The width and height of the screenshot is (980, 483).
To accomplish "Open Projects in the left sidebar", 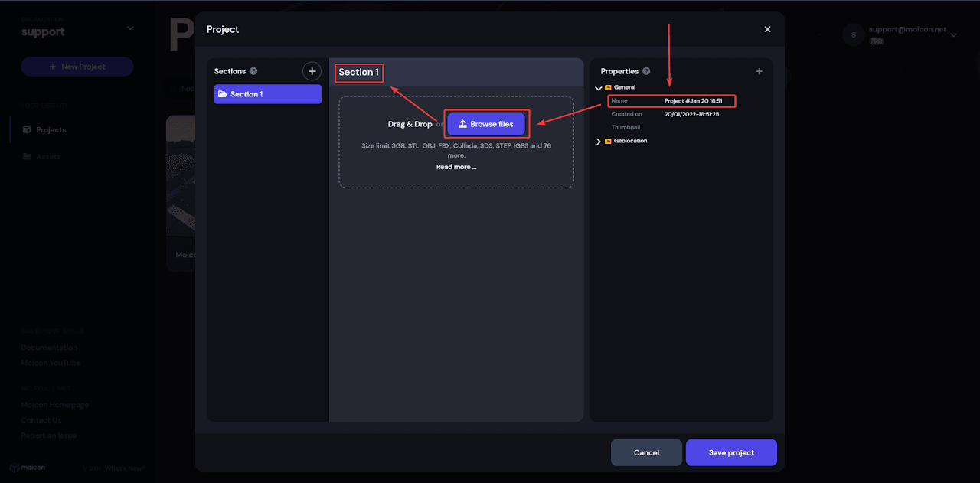I will coord(51,130).
